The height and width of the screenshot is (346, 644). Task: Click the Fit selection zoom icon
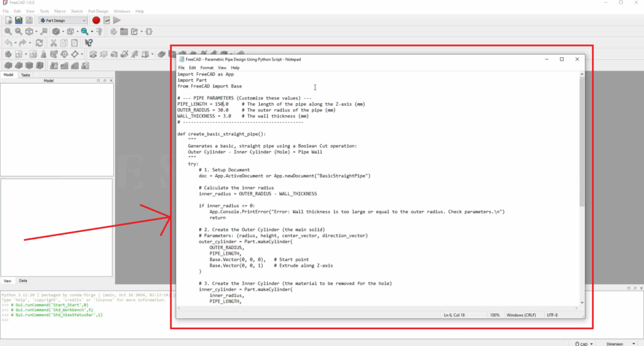(x=18, y=31)
